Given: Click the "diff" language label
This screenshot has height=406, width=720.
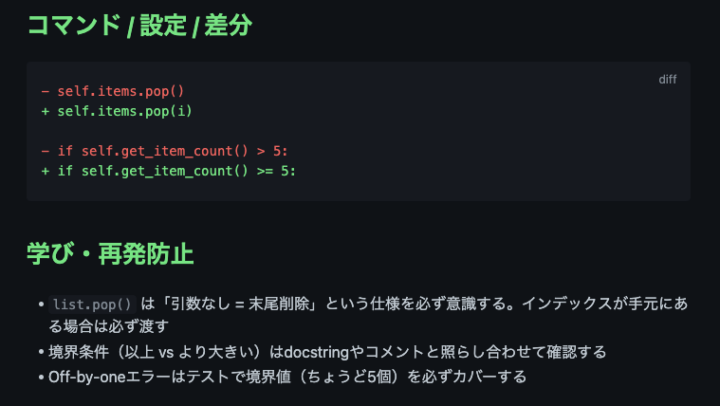Looking at the screenshot, I should pos(667,80).
